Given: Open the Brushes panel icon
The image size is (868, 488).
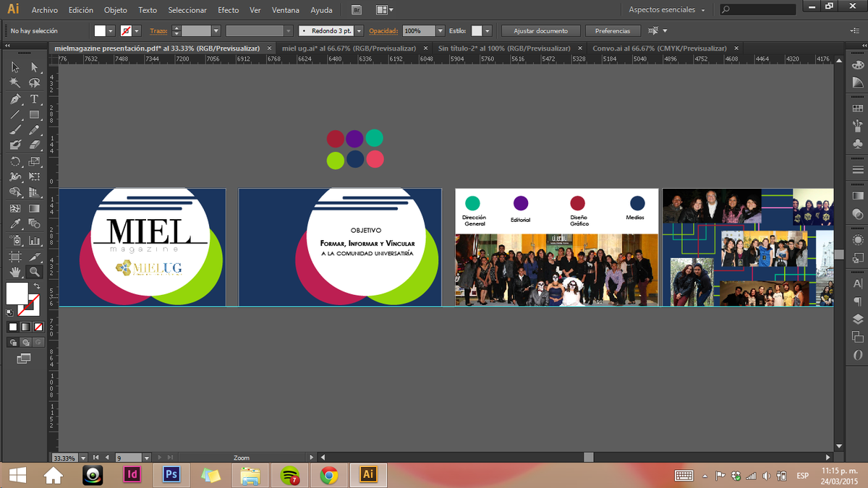Looking at the screenshot, I should (x=858, y=127).
